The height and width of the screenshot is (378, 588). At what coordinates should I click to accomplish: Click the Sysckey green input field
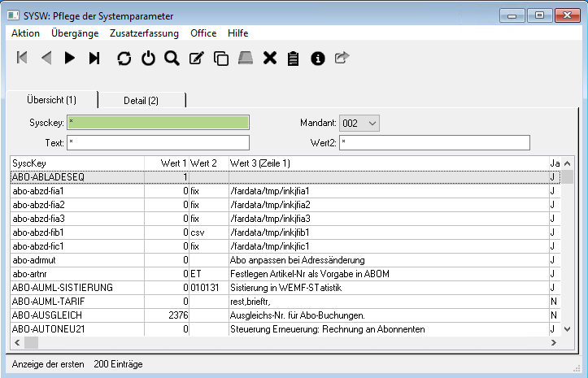point(158,123)
